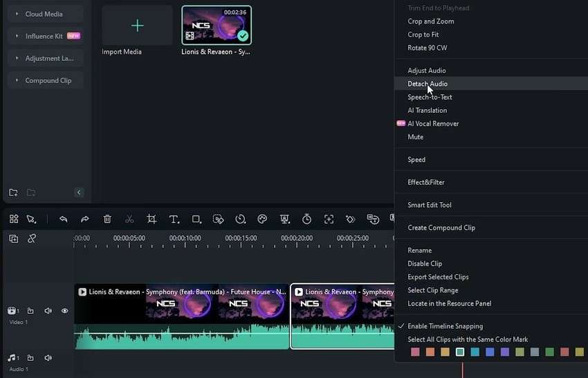Image resolution: width=588 pixels, height=378 pixels.
Task: Add text with the T icon
Action: (x=174, y=219)
